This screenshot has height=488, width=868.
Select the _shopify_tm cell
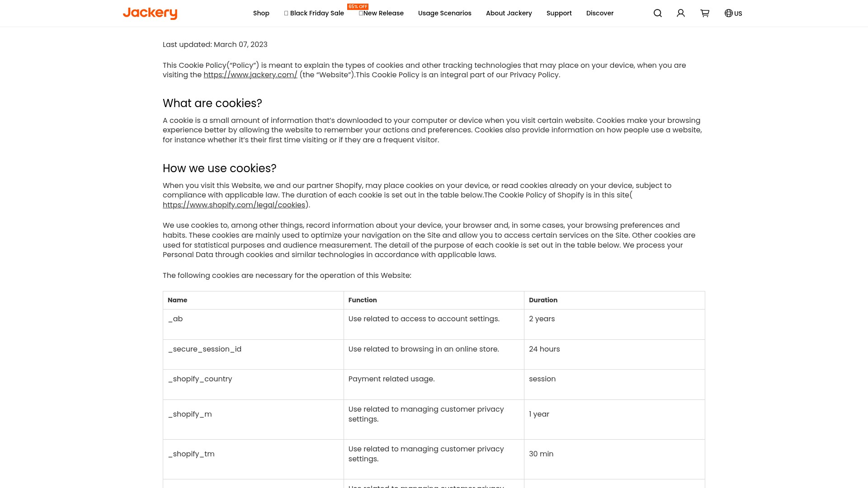(x=253, y=460)
